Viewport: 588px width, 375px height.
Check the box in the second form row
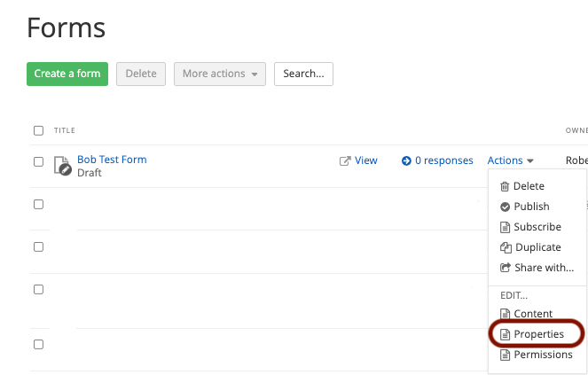click(x=39, y=205)
